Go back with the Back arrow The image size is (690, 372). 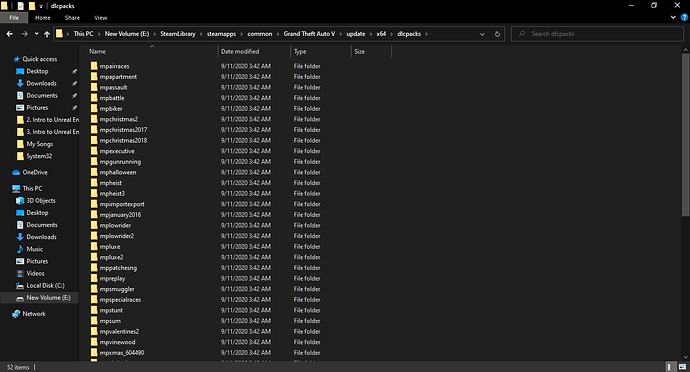click(x=10, y=34)
